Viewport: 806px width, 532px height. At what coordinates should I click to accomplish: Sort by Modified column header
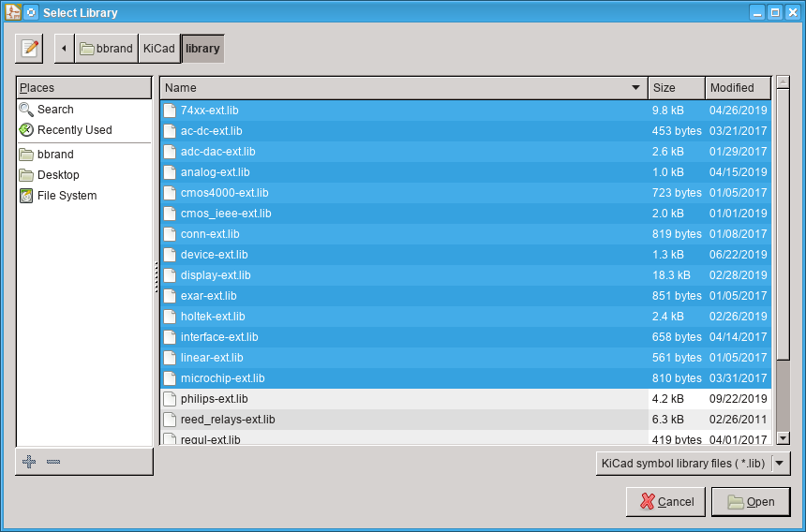739,88
